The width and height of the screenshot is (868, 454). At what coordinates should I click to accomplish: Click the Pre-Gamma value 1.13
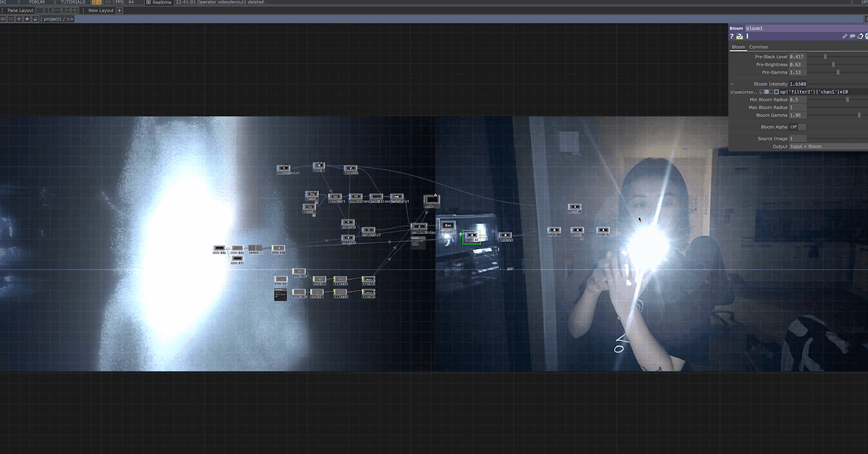click(x=798, y=72)
